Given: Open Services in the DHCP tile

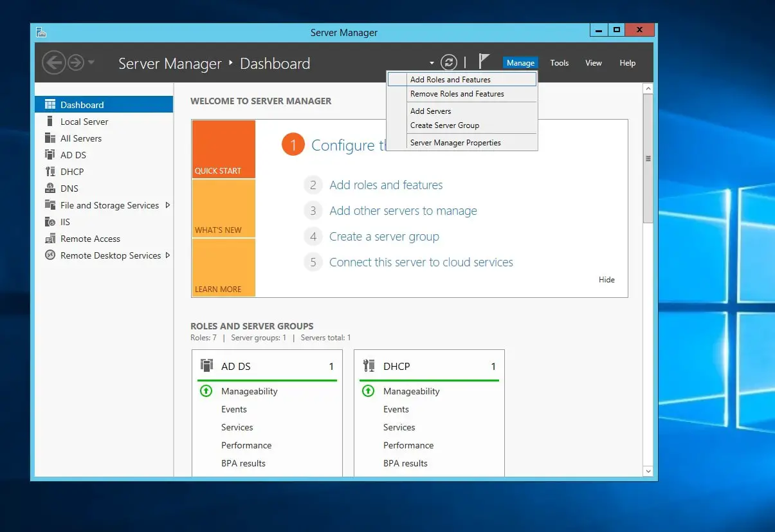Looking at the screenshot, I should click(399, 427).
